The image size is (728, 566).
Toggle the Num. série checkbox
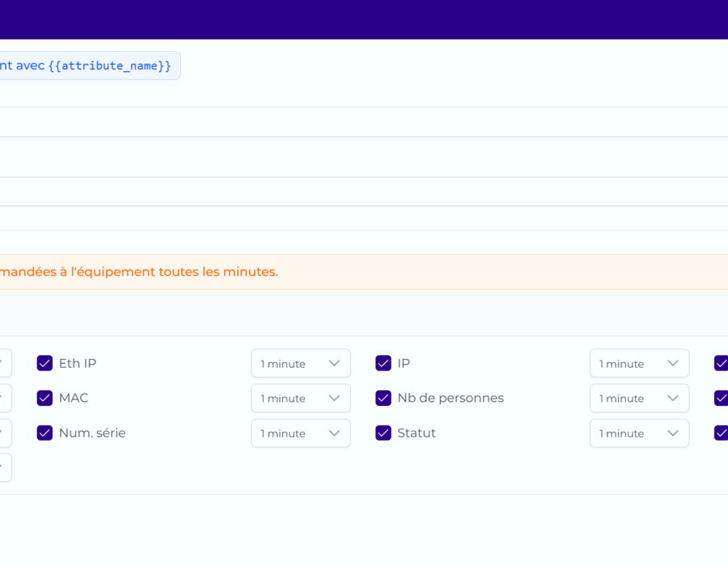click(x=44, y=433)
